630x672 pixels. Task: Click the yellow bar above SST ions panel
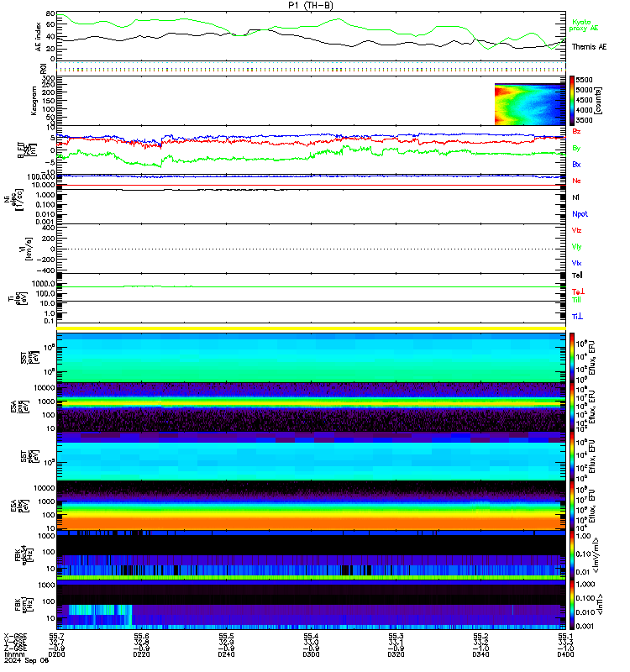click(x=311, y=328)
